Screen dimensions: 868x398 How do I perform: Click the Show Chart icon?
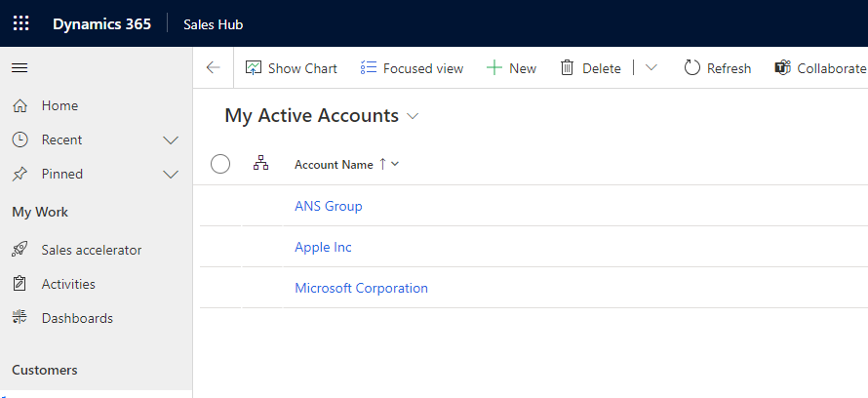(254, 68)
